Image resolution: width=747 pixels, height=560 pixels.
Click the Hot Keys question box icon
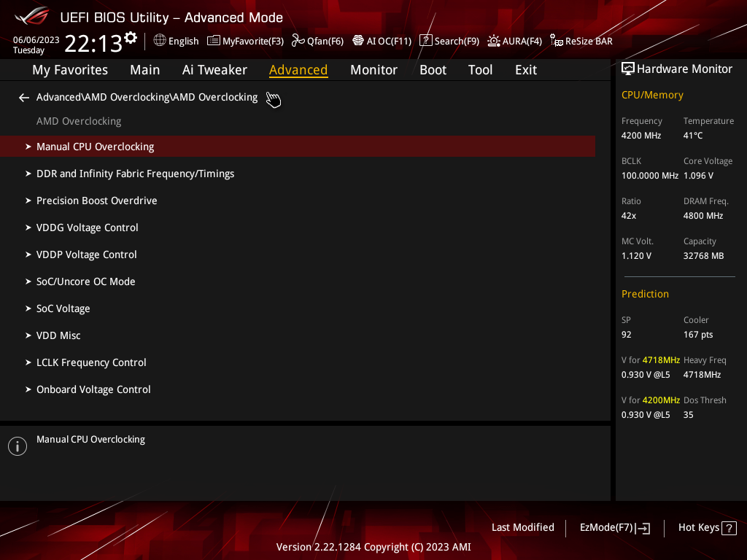click(729, 528)
